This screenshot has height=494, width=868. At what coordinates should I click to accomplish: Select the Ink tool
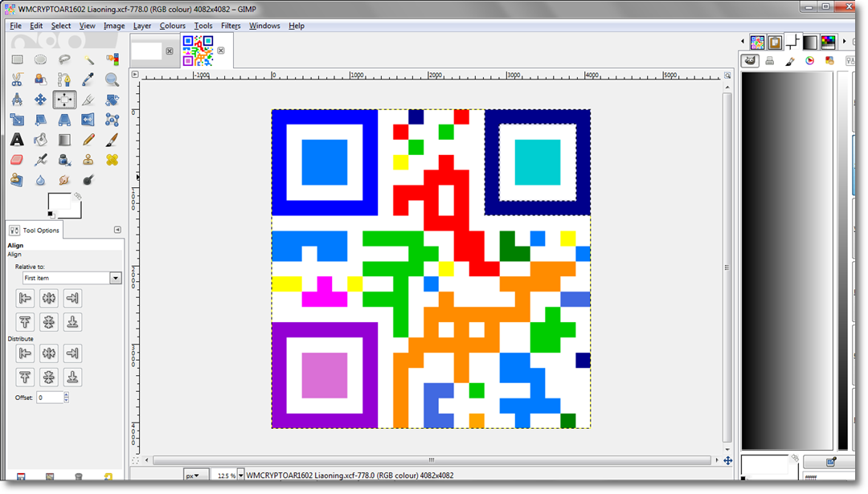[x=64, y=160]
